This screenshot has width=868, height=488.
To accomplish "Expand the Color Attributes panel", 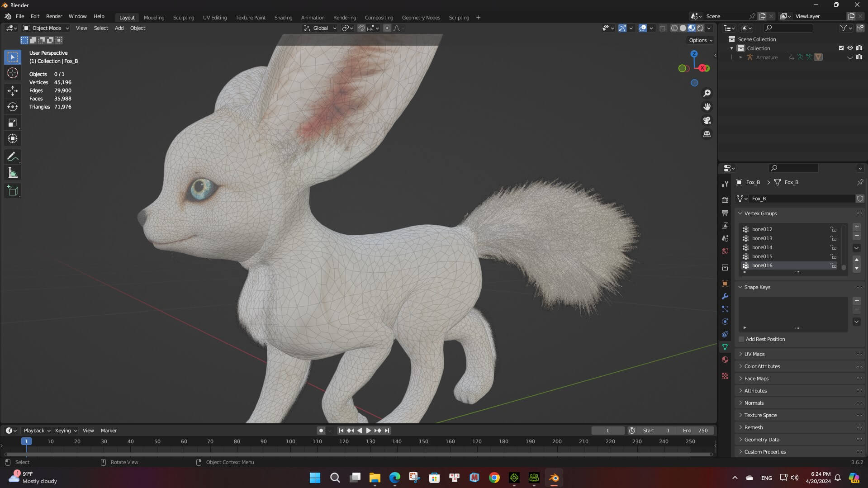I will [762, 366].
